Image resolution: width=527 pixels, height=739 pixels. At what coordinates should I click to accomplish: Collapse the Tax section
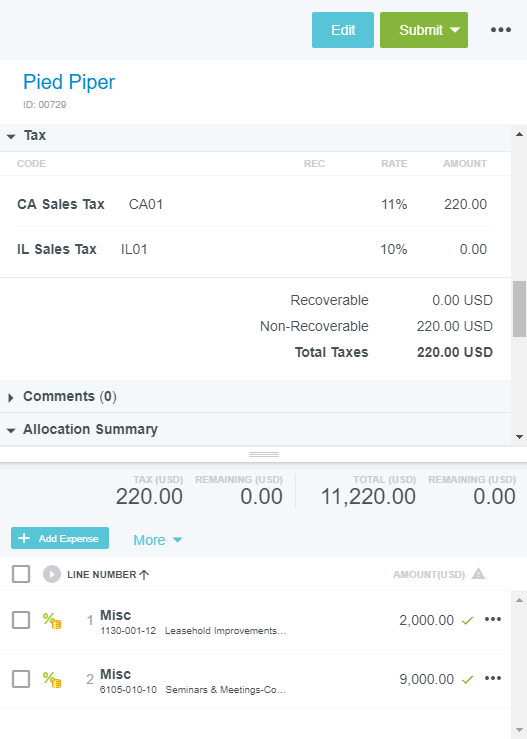coord(11,136)
